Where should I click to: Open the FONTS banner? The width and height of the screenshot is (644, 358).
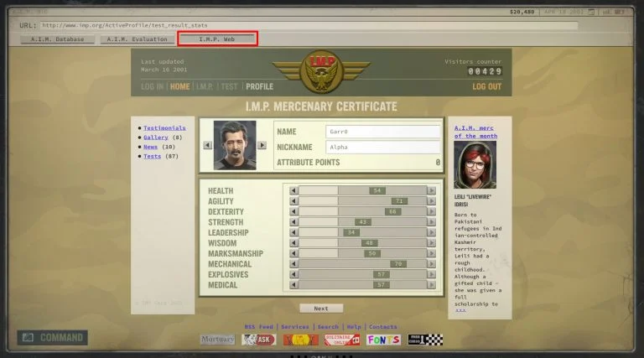[x=383, y=340]
